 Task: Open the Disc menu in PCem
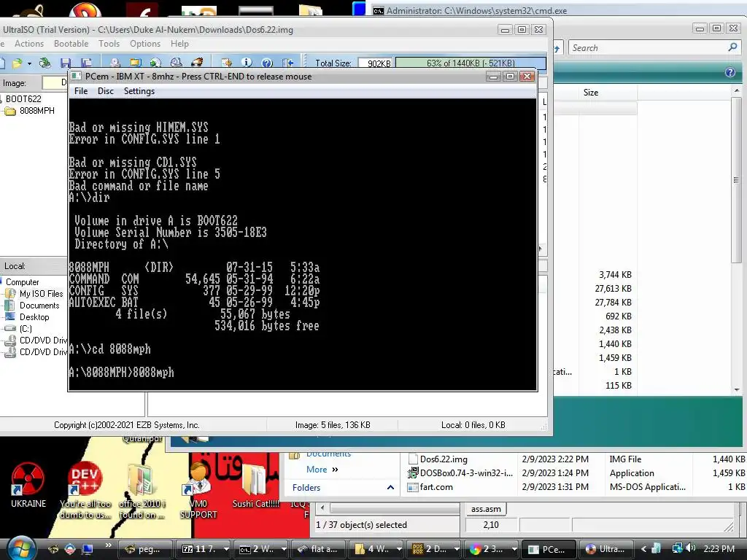(106, 91)
